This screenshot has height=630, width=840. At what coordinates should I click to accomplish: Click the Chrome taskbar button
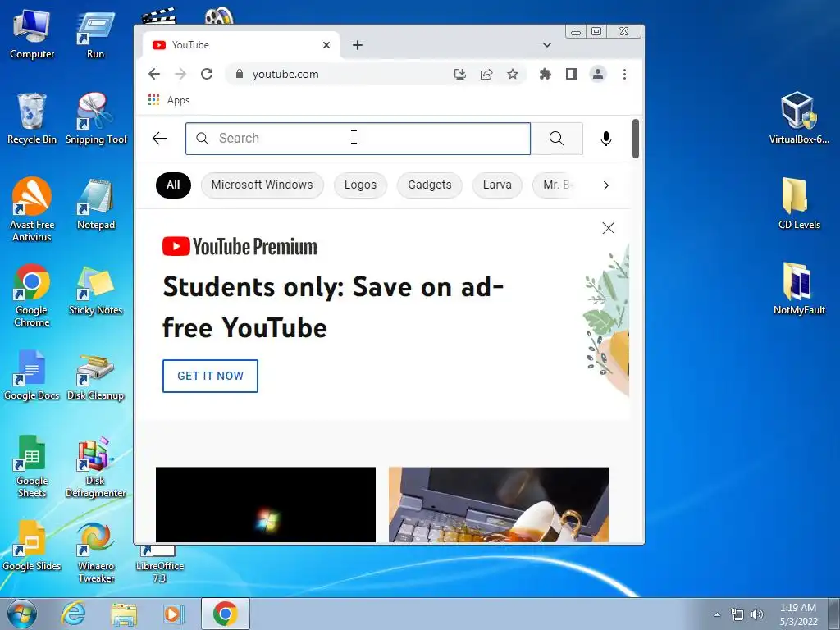[x=226, y=614]
